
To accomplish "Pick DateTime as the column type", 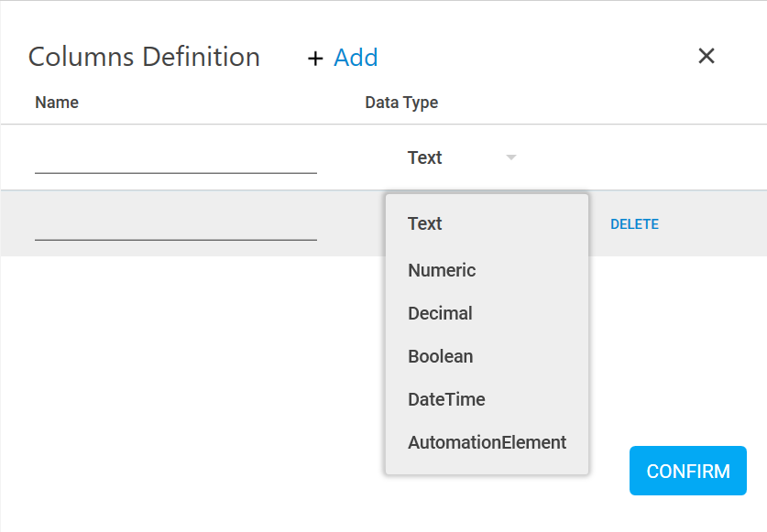I will (x=445, y=399).
